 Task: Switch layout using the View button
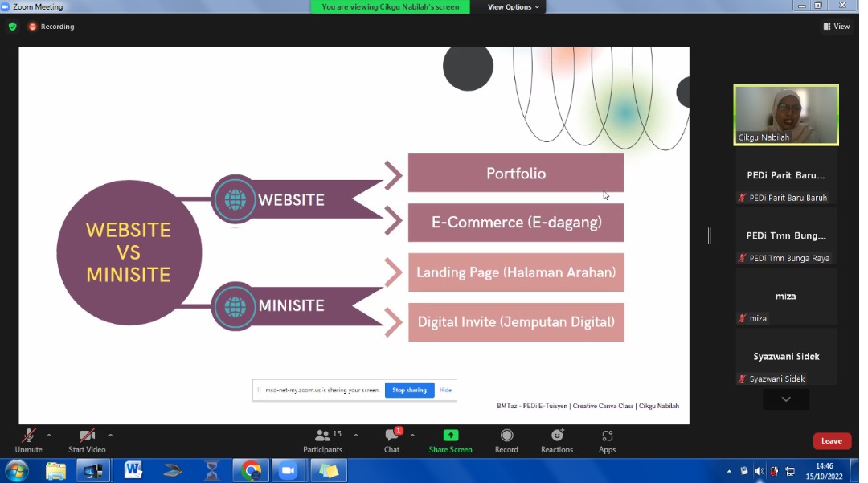(836, 27)
